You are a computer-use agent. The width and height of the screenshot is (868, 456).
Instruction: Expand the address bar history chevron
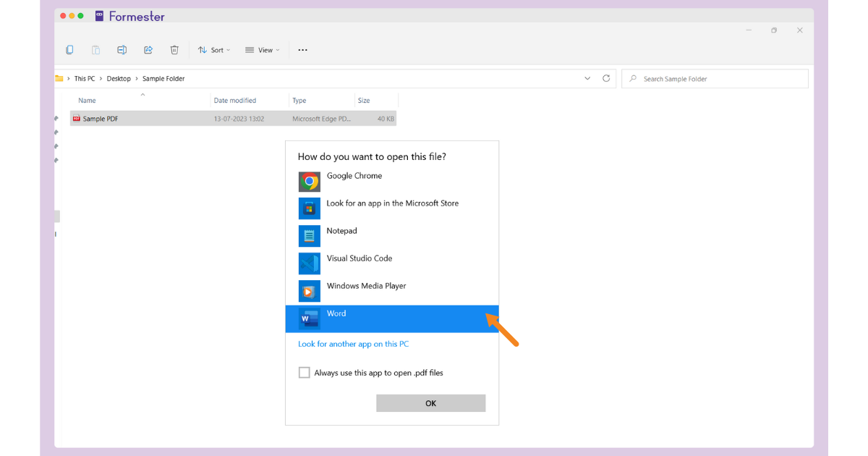point(587,78)
